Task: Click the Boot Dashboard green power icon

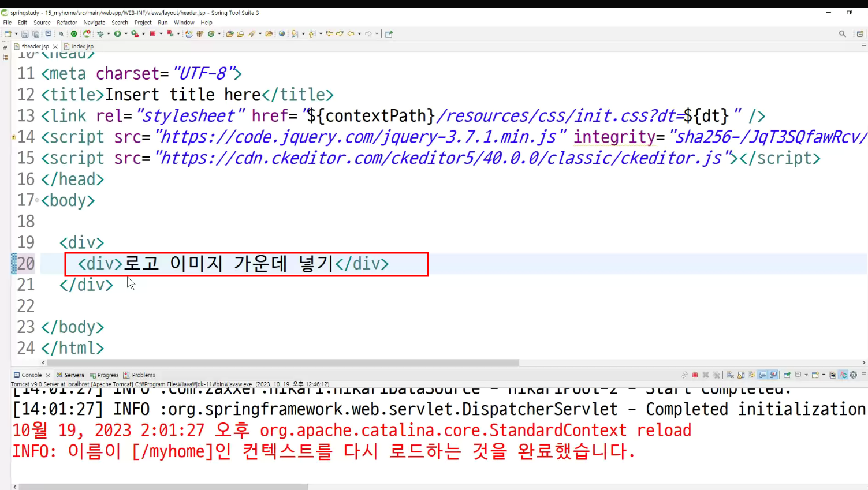Action: point(74,34)
